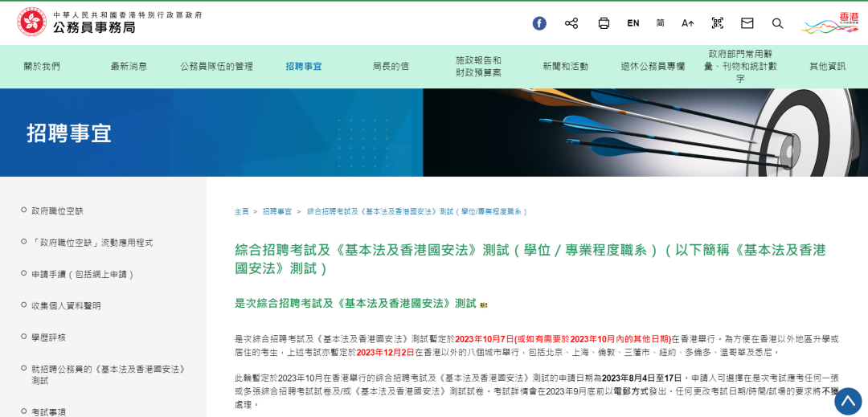Expand the 公務員隊伍的管理 menu

216,67
